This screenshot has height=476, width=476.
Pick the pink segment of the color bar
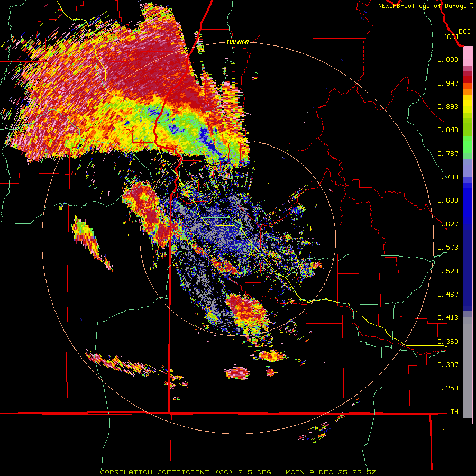click(467, 57)
